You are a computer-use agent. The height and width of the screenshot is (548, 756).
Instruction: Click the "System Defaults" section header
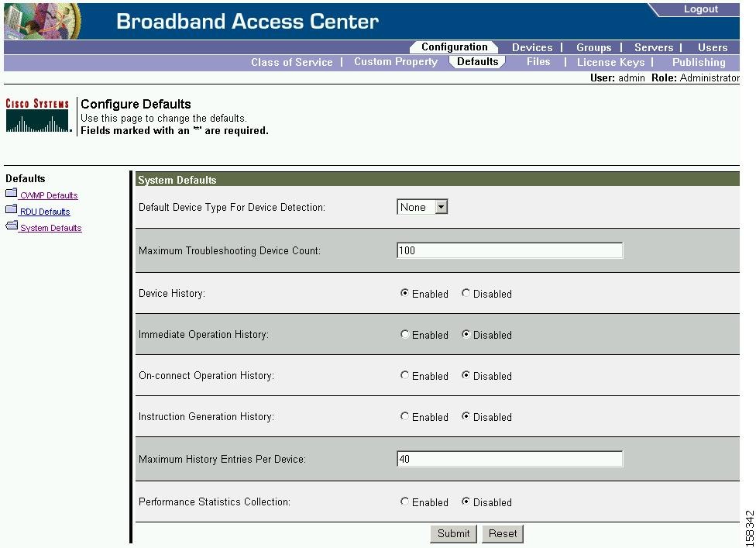(x=177, y=180)
